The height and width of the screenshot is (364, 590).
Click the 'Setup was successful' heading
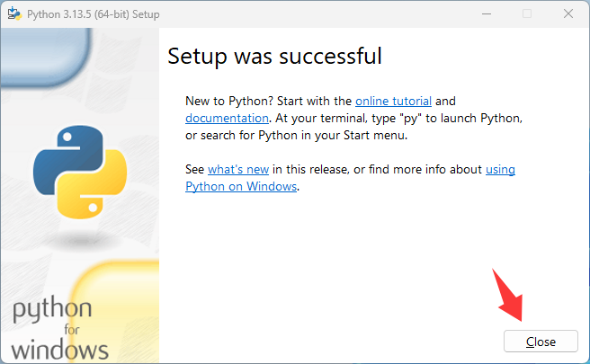274,56
